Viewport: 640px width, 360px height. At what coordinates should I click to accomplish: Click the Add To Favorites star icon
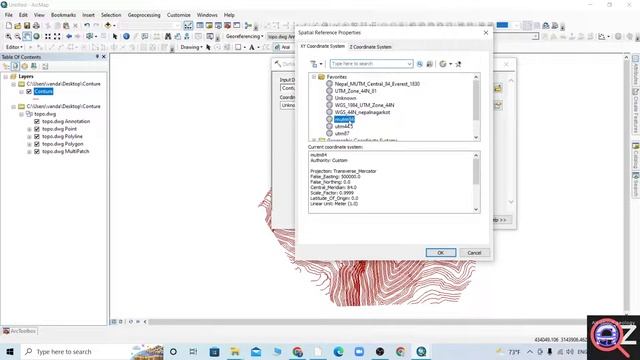[458, 64]
